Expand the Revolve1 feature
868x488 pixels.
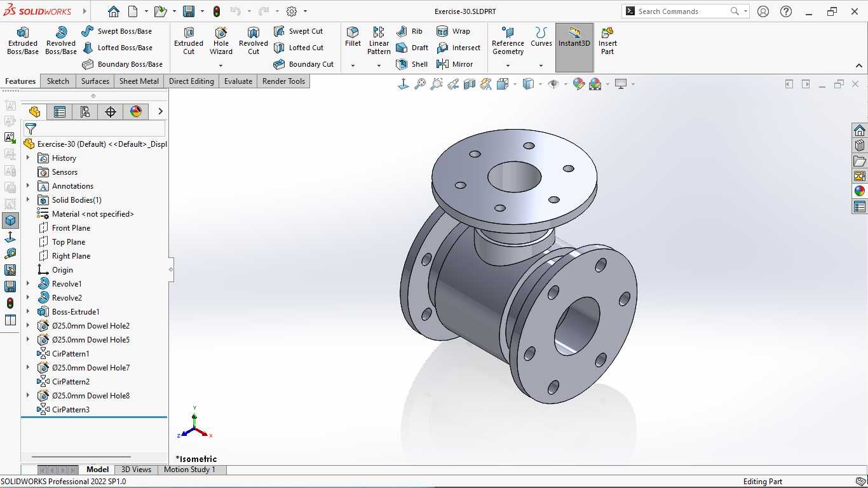(x=28, y=284)
